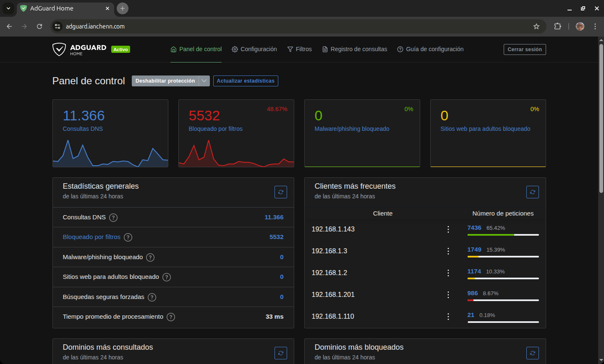Click the AdGuard Home shield logo
This screenshot has height=364, width=604.
coord(59,49)
